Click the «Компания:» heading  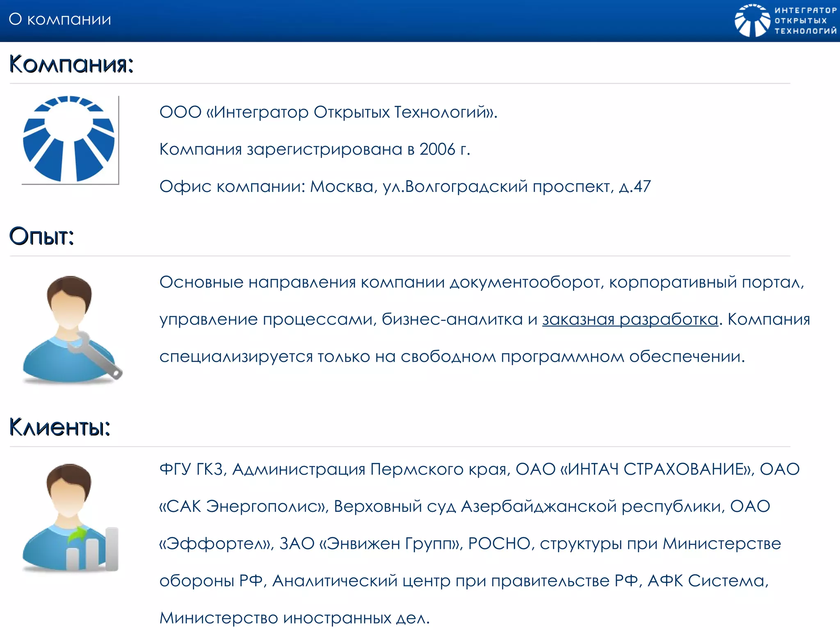(x=71, y=64)
